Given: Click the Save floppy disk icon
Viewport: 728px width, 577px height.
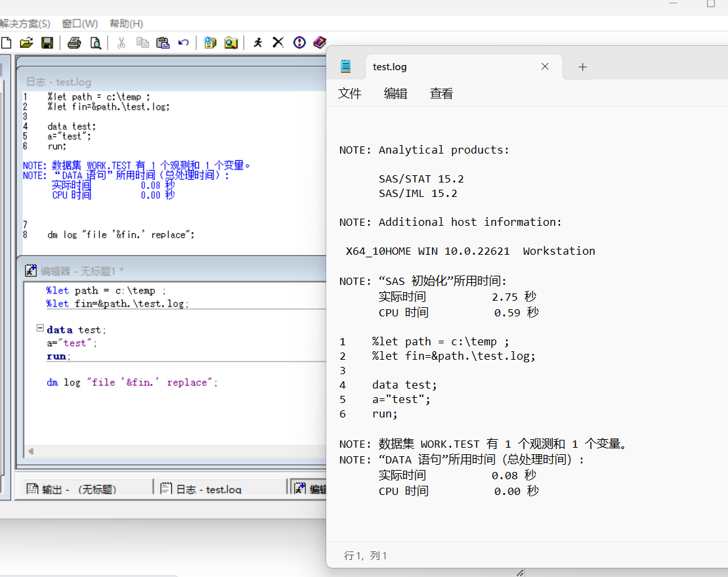Looking at the screenshot, I should pyautogui.click(x=47, y=43).
